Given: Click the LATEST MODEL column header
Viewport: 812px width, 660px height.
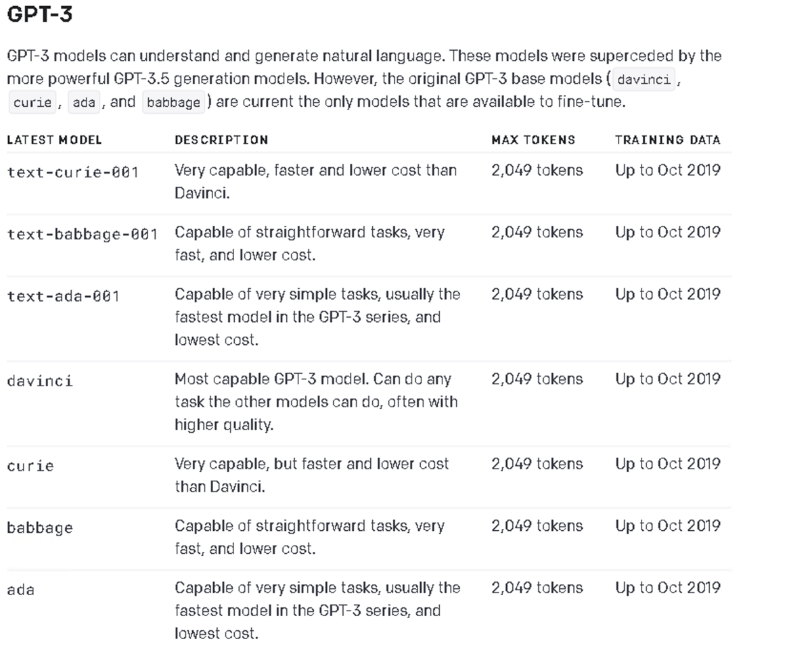Looking at the screenshot, I should [54, 140].
